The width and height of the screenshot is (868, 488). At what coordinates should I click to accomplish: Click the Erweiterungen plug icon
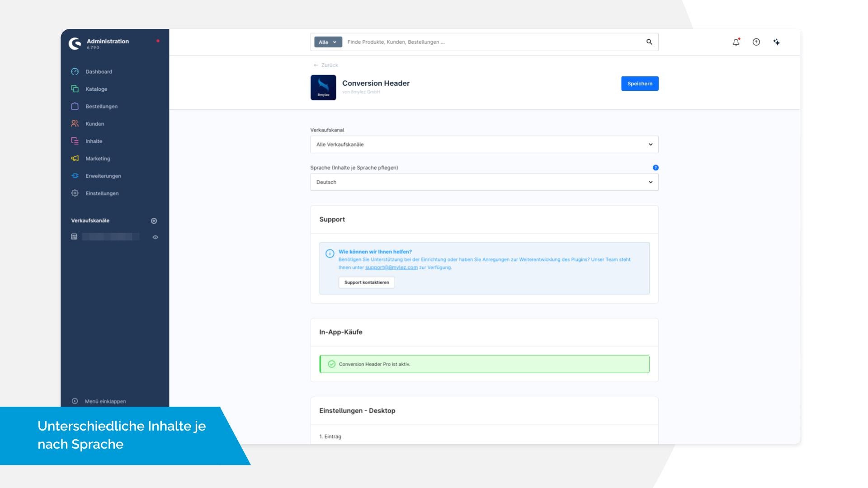75,176
